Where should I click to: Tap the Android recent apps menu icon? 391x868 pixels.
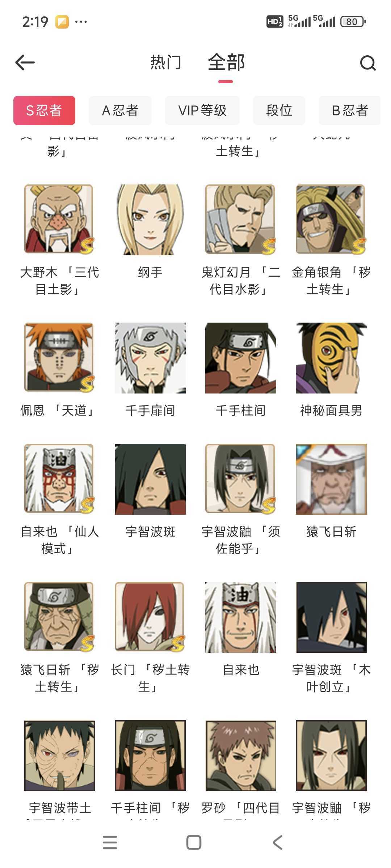click(110, 842)
